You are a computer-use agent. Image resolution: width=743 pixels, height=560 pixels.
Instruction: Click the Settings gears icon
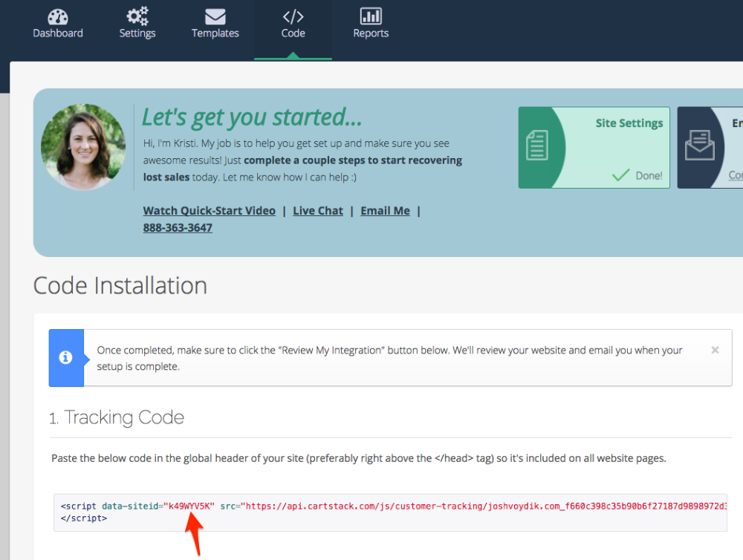[x=137, y=16]
